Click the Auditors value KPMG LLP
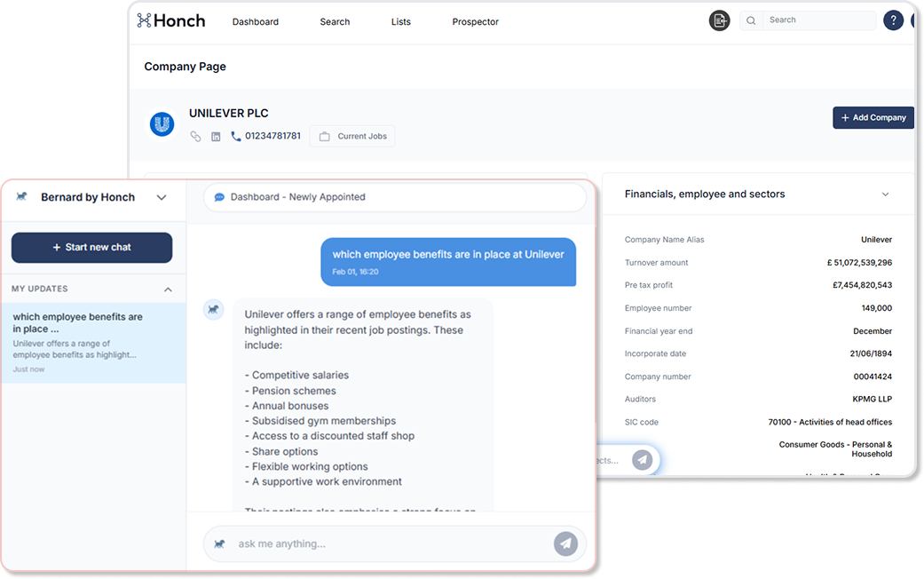The height and width of the screenshot is (579, 924). pos(872,399)
